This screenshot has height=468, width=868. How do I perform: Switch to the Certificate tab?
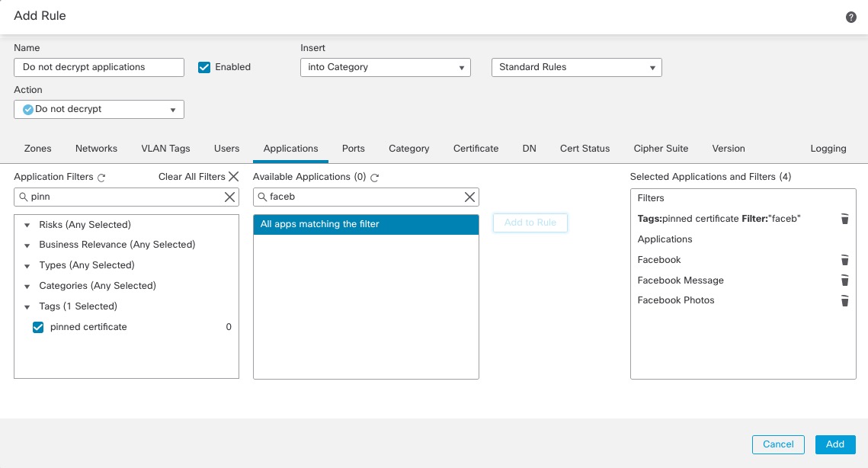point(476,149)
